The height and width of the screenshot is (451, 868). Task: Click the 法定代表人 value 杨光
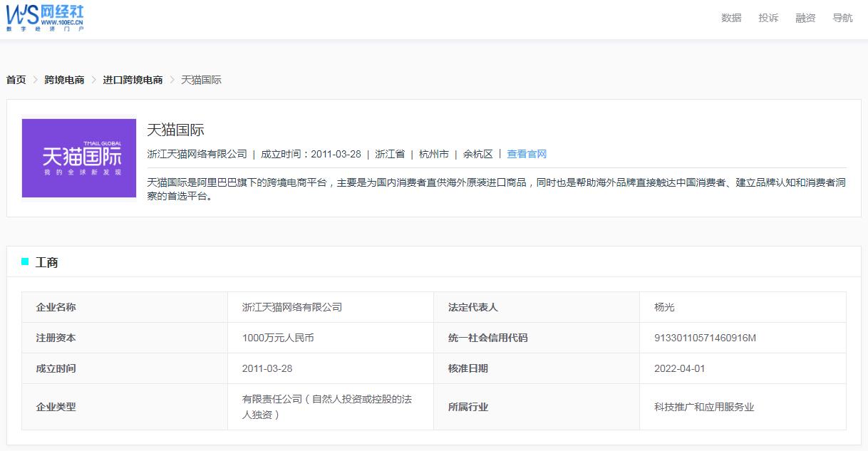pos(666,307)
